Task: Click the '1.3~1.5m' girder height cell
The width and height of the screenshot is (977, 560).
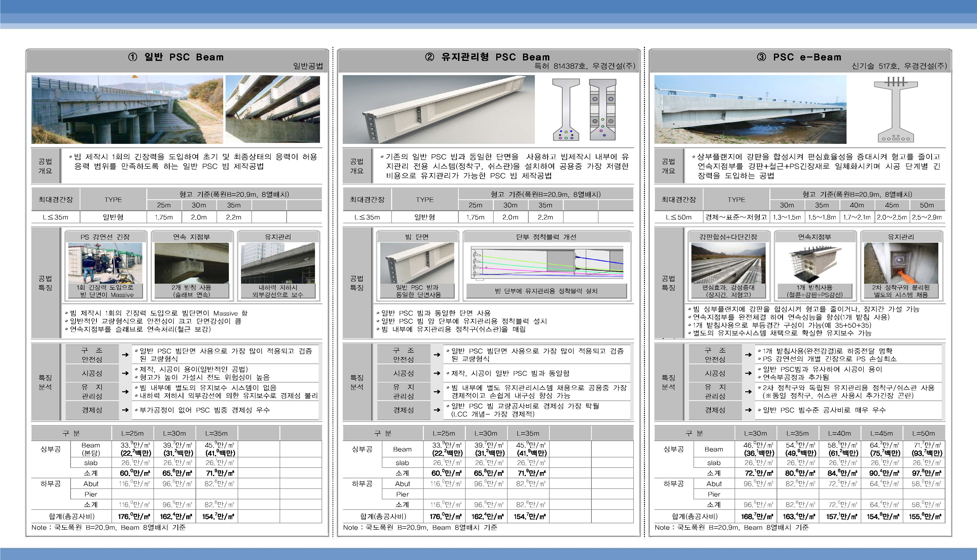Action: tap(787, 217)
